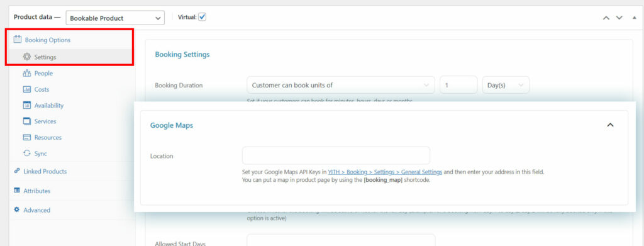The width and height of the screenshot is (644, 246).
Task: Move Product data panel up
Action: pyautogui.click(x=606, y=18)
